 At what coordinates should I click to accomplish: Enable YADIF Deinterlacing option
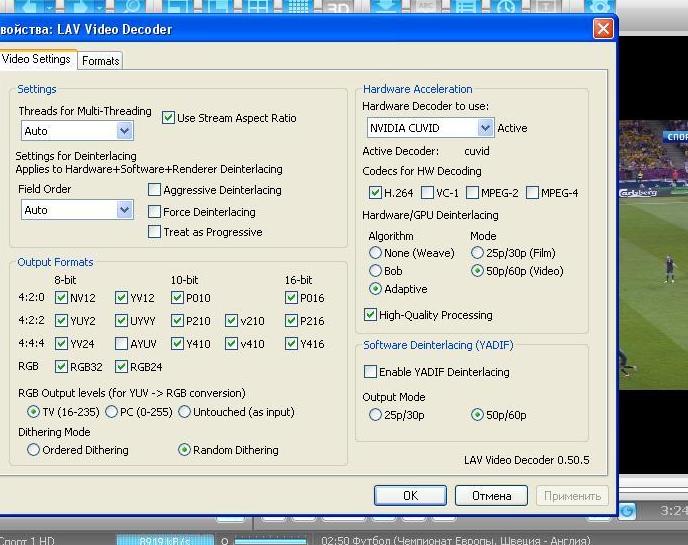370,372
